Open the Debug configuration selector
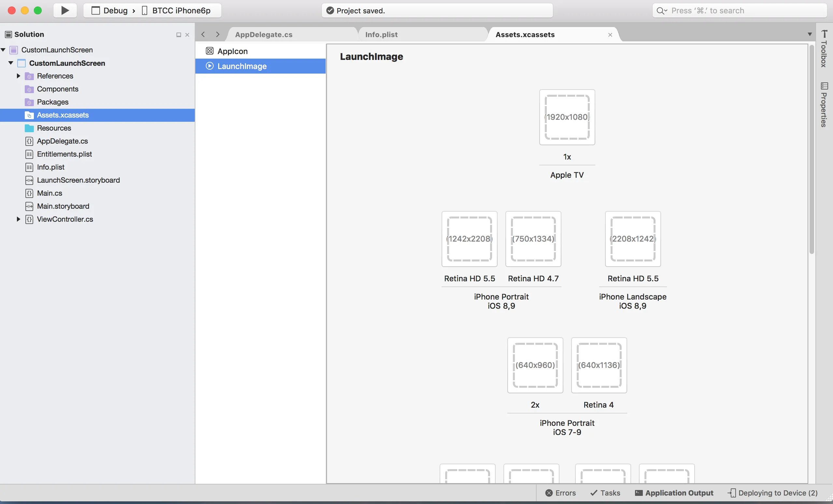This screenshot has width=833, height=504. pos(115,10)
